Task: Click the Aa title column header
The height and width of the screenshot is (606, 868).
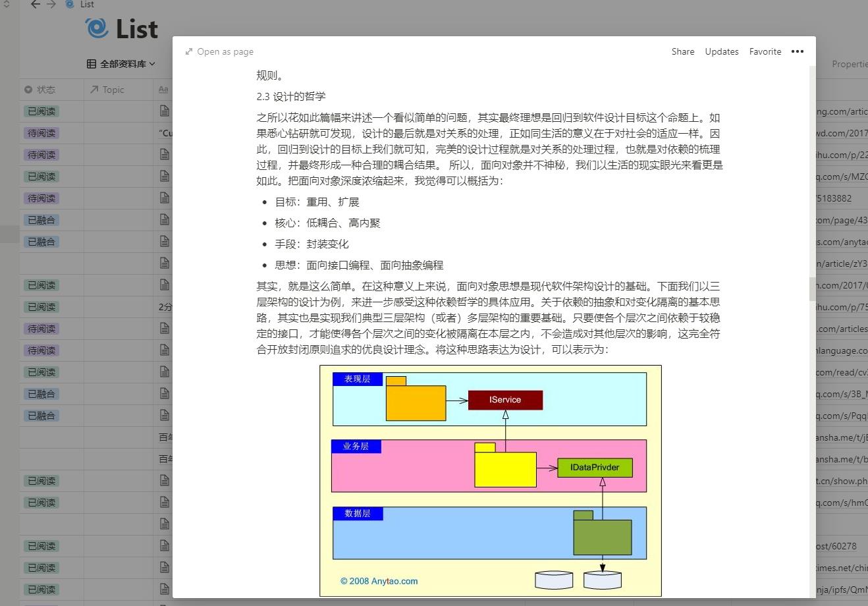Action: (163, 90)
